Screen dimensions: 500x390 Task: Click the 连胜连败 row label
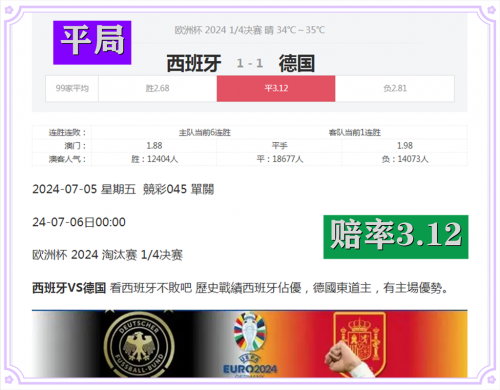(x=68, y=133)
